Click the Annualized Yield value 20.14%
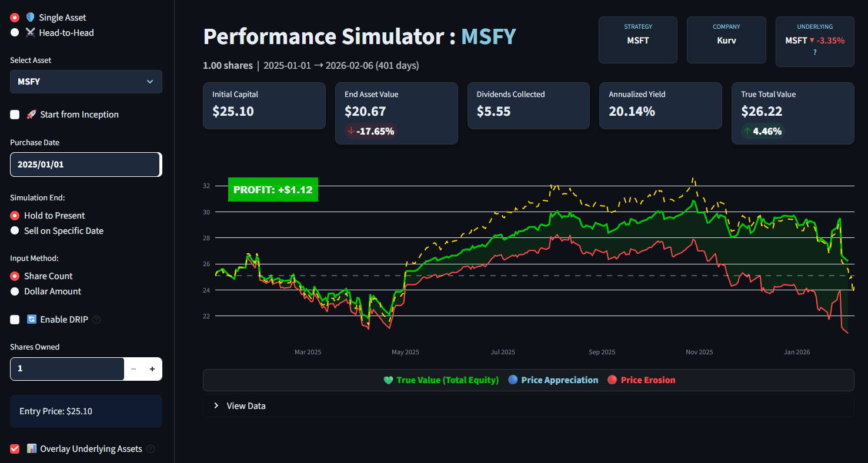The width and height of the screenshot is (868, 463). tap(632, 112)
